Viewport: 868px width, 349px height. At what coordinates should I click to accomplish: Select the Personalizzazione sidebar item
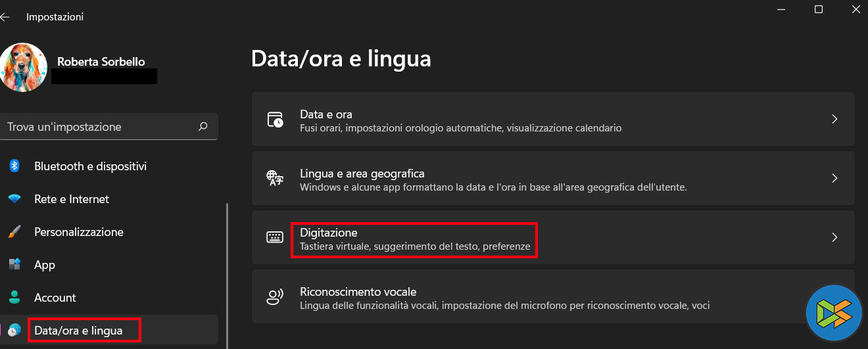(79, 232)
